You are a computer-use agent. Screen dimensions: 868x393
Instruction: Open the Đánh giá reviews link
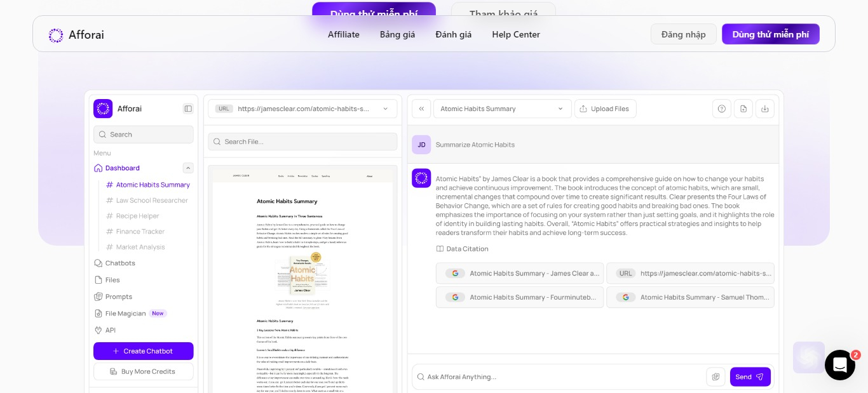click(454, 34)
